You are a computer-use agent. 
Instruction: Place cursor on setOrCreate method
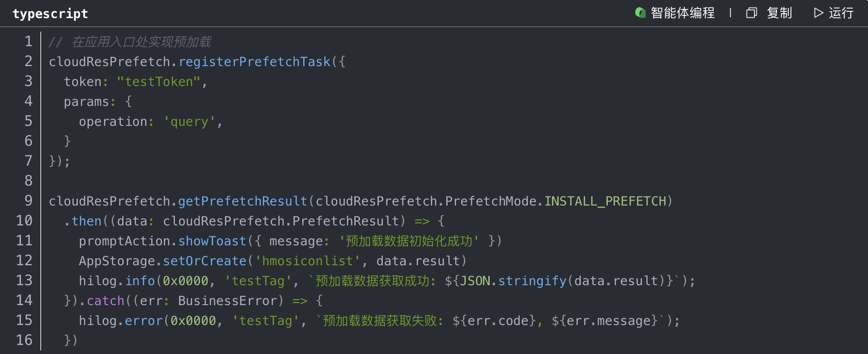tap(205, 261)
